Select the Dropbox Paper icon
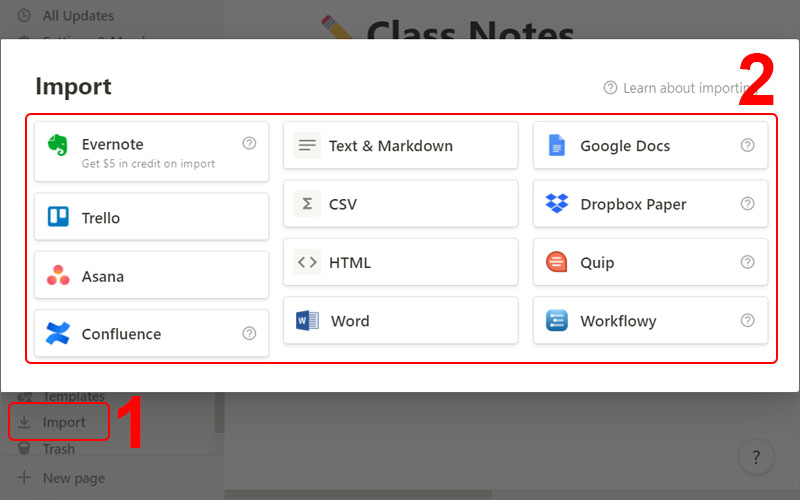 click(x=557, y=204)
